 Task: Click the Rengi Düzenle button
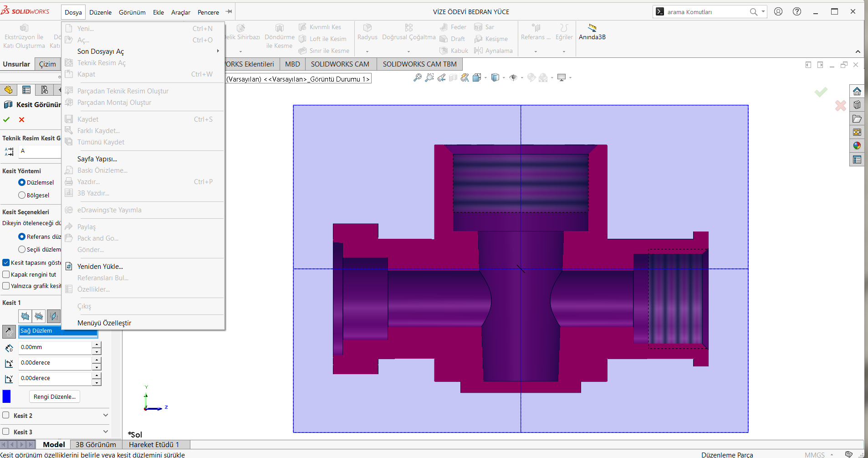click(x=55, y=396)
